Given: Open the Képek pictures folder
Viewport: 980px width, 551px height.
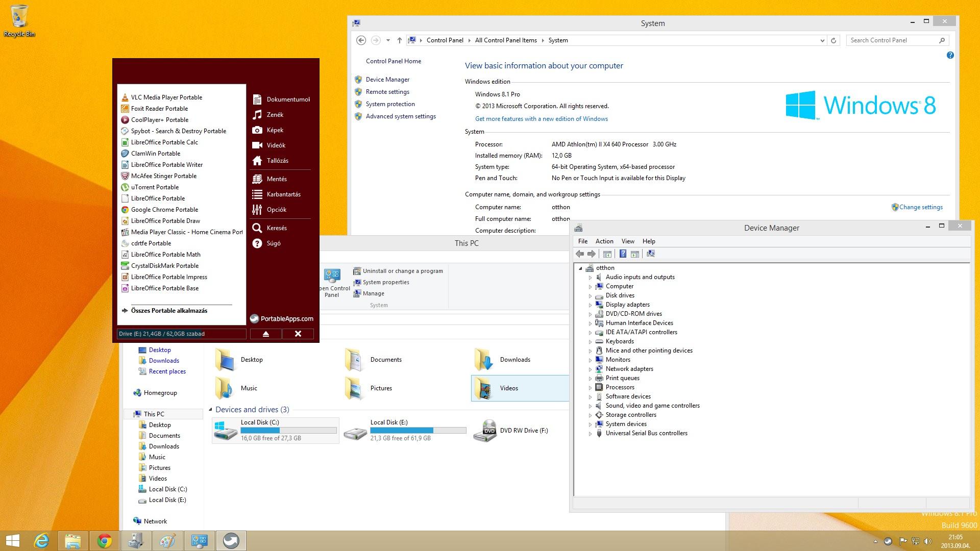Looking at the screenshot, I should [x=268, y=130].
